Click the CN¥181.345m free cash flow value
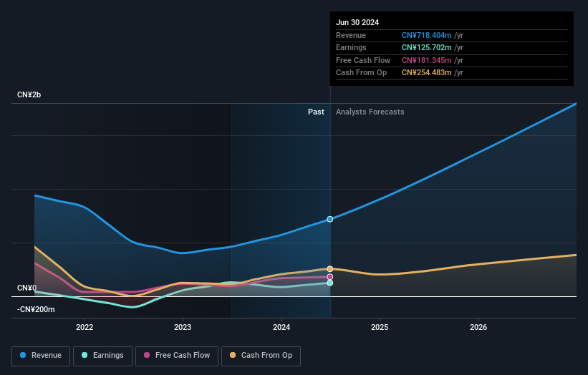This screenshot has height=375, width=588. 426,60
